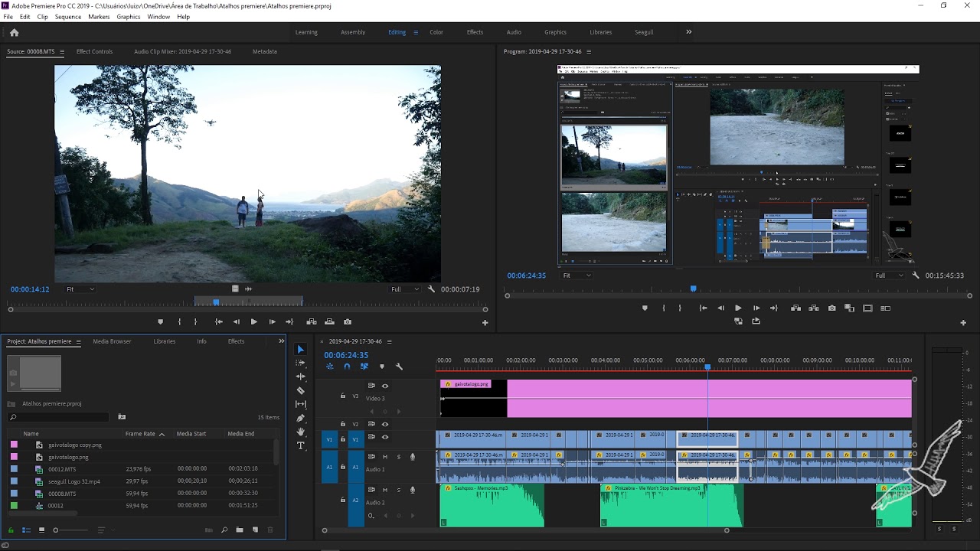Image resolution: width=980 pixels, height=551 pixels.
Task: Click Insert button in Source monitor
Action: coord(312,322)
